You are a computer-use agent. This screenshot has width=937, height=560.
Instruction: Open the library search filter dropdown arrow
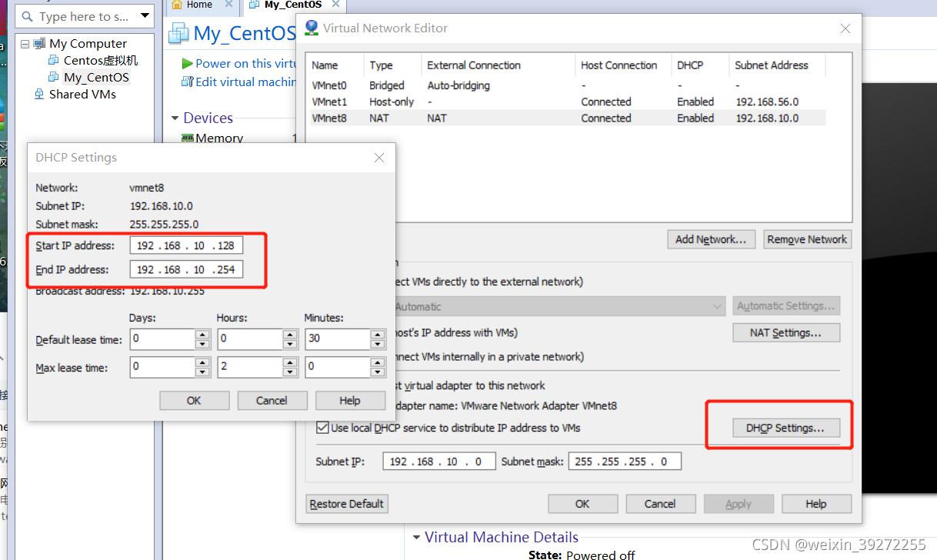click(x=145, y=16)
